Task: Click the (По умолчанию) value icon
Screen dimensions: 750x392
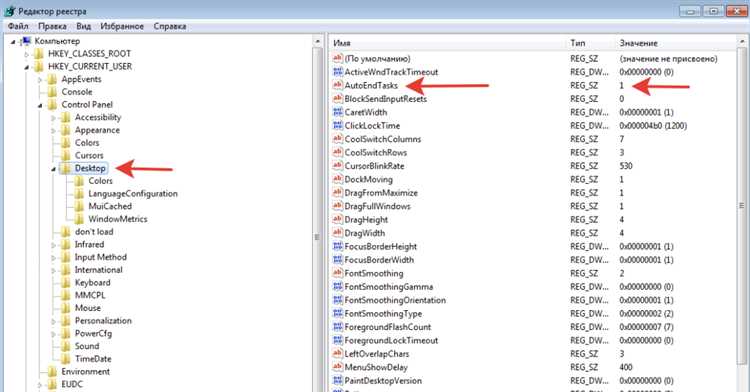Action: pyautogui.click(x=338, y=58)
